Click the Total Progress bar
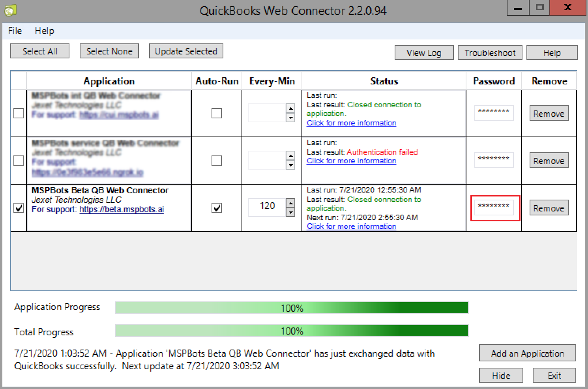This screenshot has height=389, width=588. [x=292, y=331]
